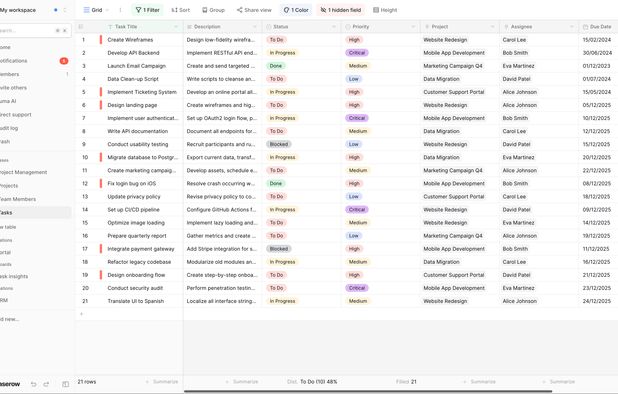This screenshot has width=618, height=394.
Task: Select due date cell '30/06/2024'
Action: 598,53
